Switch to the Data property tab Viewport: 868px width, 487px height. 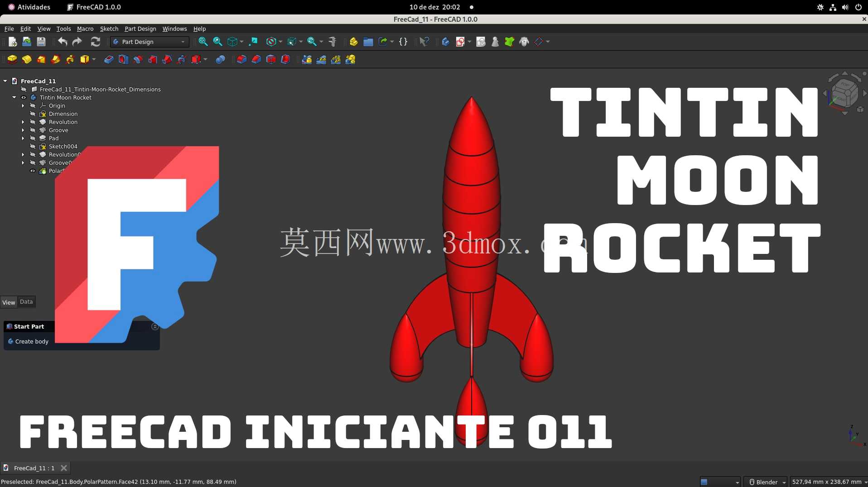click(26, 302)
